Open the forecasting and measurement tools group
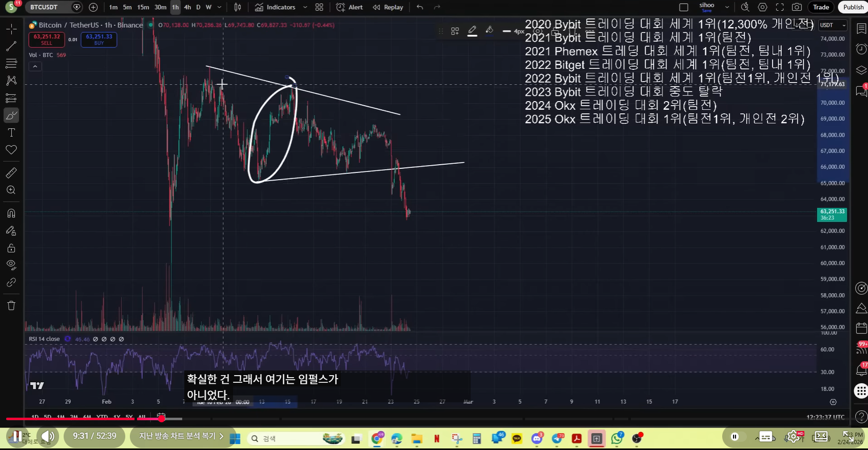This screenshot has width=868, height=450. click(11, 98)
